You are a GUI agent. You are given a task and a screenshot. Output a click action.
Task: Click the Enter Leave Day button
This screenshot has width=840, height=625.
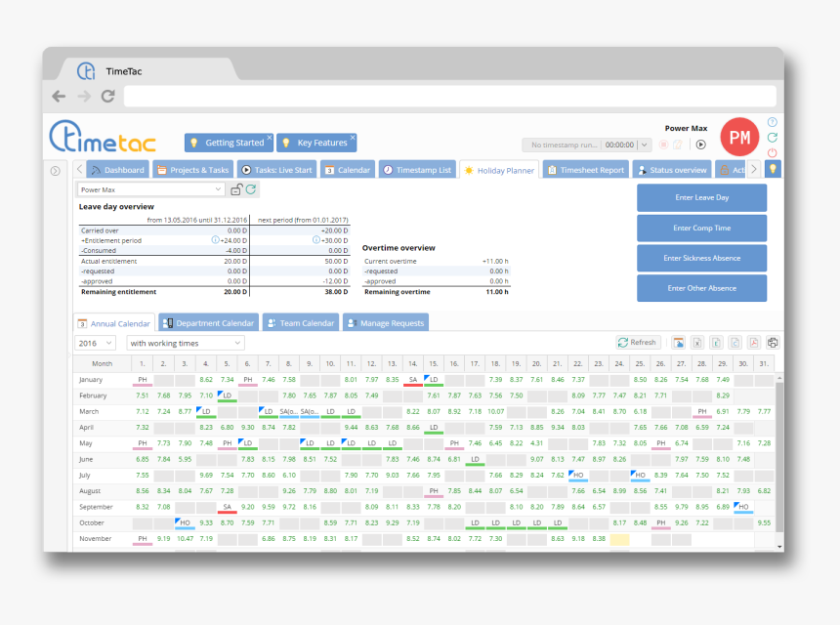tap(701, 197)
